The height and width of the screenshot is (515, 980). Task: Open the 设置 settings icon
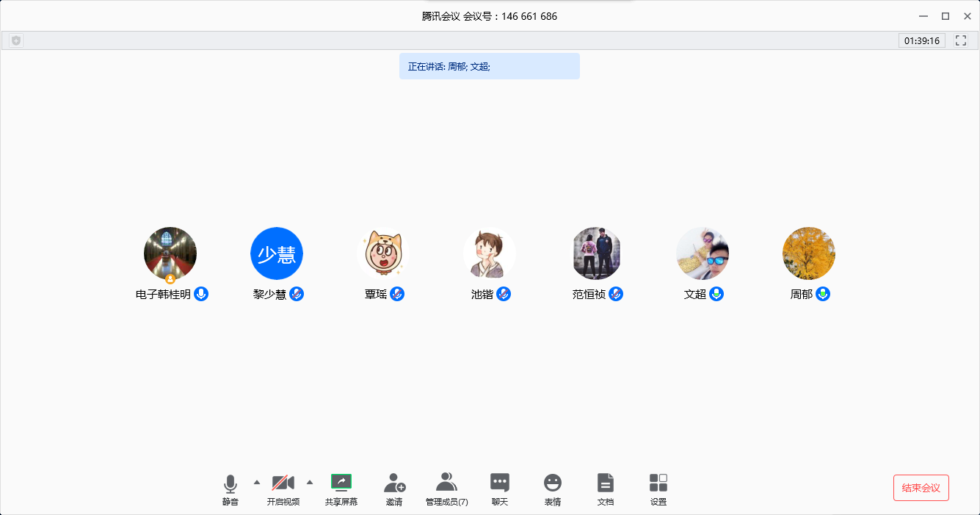(x=658, y=483)
